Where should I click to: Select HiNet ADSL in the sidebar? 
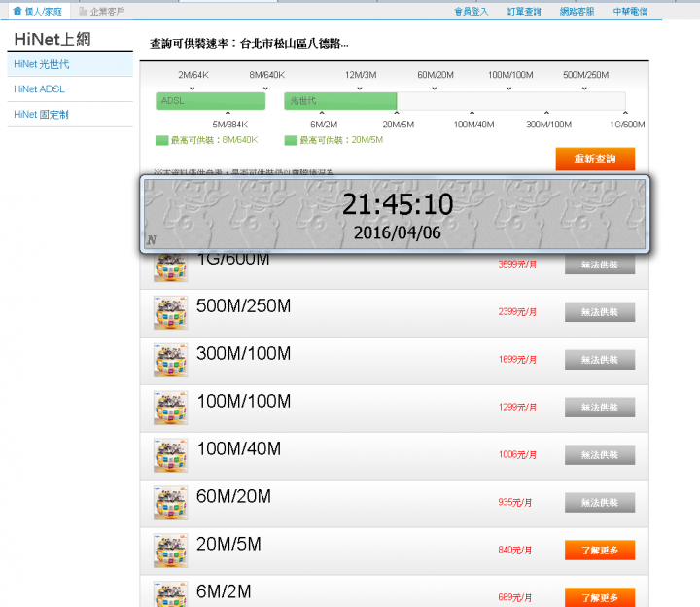coord(70,89)
